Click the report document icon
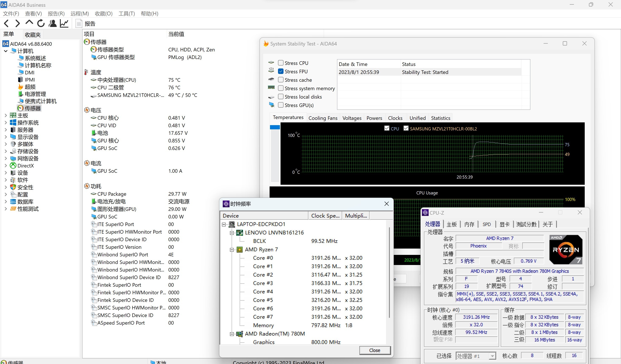This screenshot has height=364, width=621. pyautogui.click(x=79, y=24)
